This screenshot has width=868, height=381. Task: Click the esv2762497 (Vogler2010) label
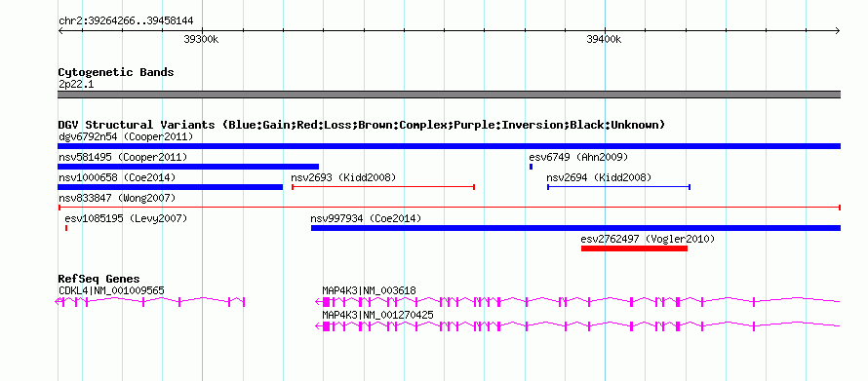click(648, 239)
